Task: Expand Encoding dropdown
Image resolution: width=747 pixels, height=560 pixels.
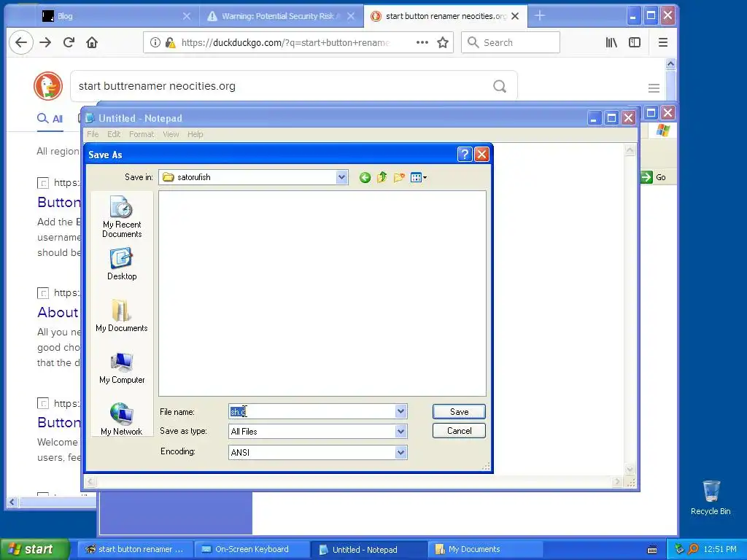Action: 400,452
